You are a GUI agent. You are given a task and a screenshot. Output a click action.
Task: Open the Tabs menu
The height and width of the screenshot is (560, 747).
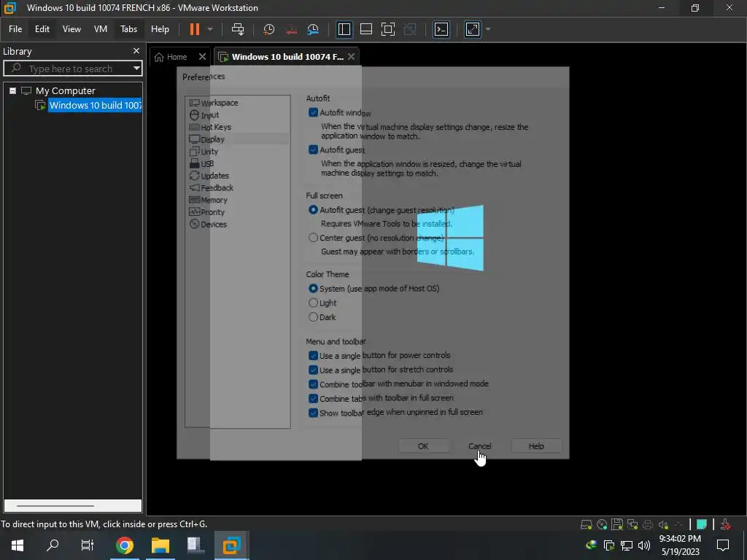point(128,29)
